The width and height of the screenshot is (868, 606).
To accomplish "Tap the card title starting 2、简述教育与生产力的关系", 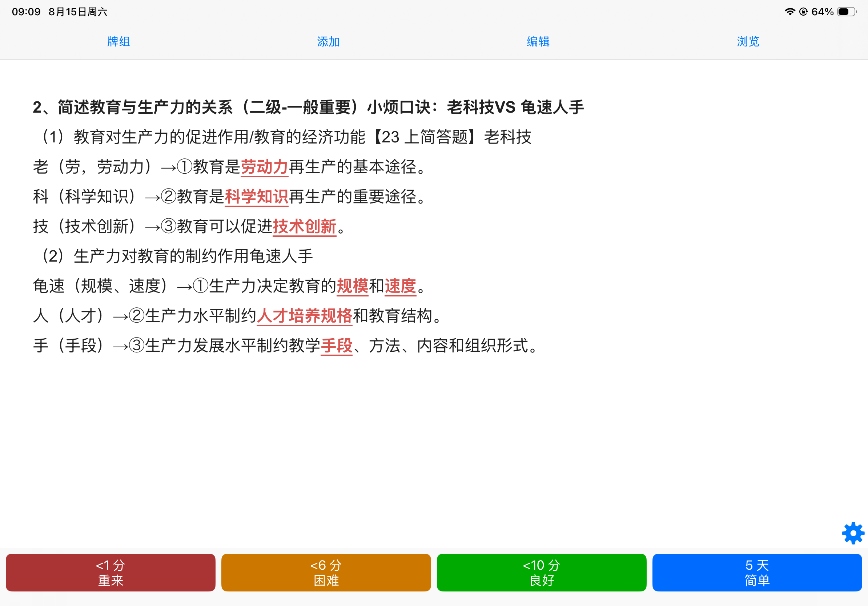I will (308, 107).
